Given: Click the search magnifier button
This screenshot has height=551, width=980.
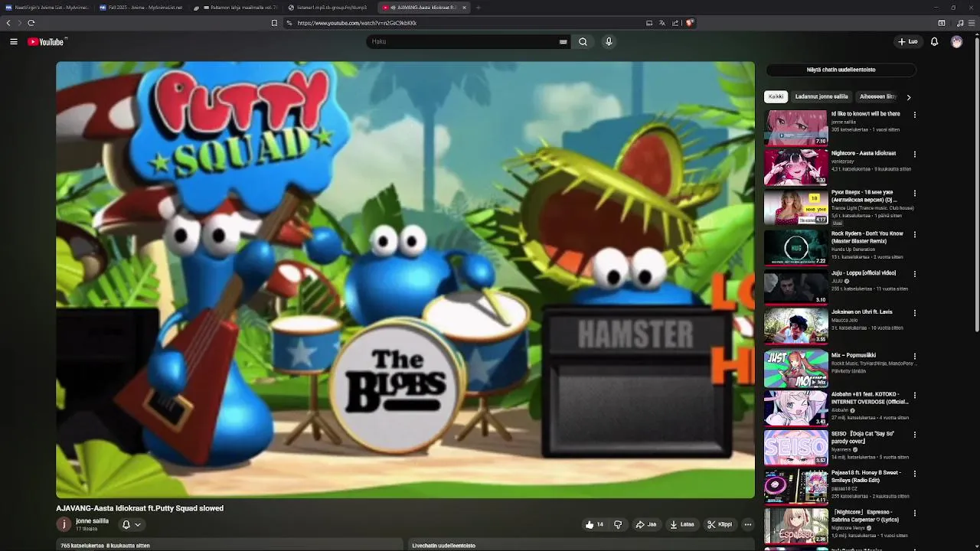Looking at the screenshot, I should 583,42.
